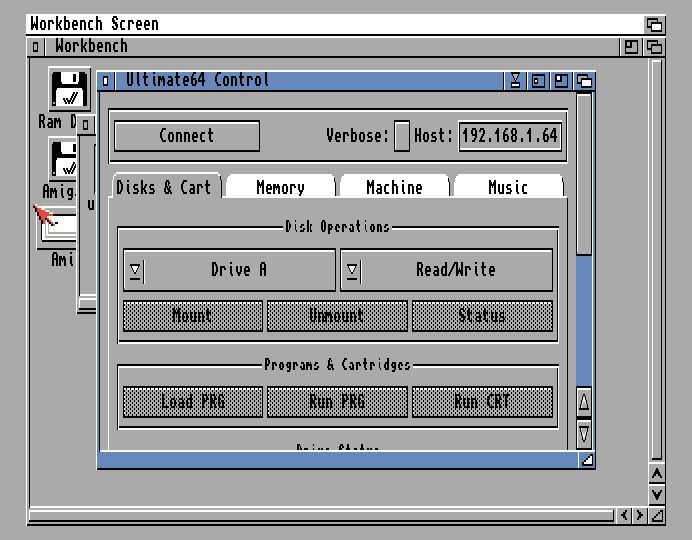Switch to the Machine tab
Image resolution: width=692 pixels, height=540 pixels.
pos(394,187)
